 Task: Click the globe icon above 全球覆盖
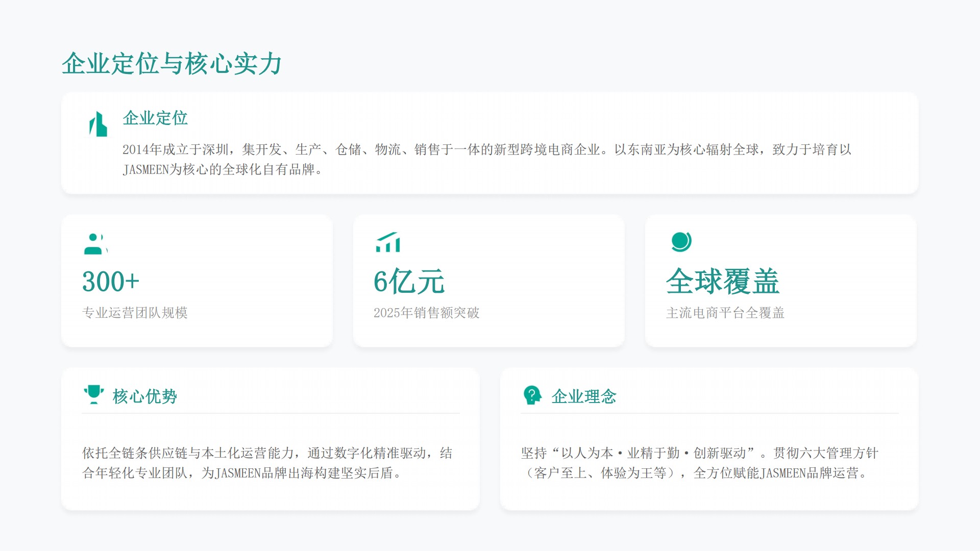click(x=681, y=242)
